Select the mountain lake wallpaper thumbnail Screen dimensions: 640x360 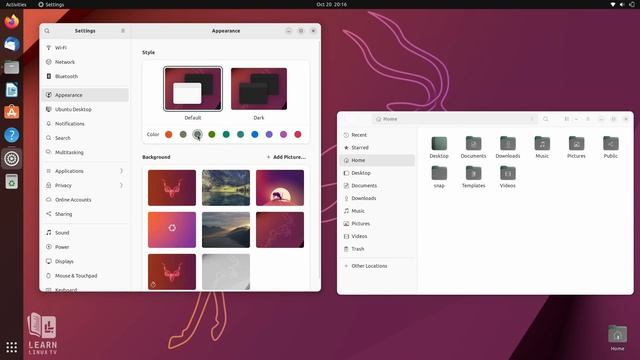pyautogui.click(x=226, y=188)
